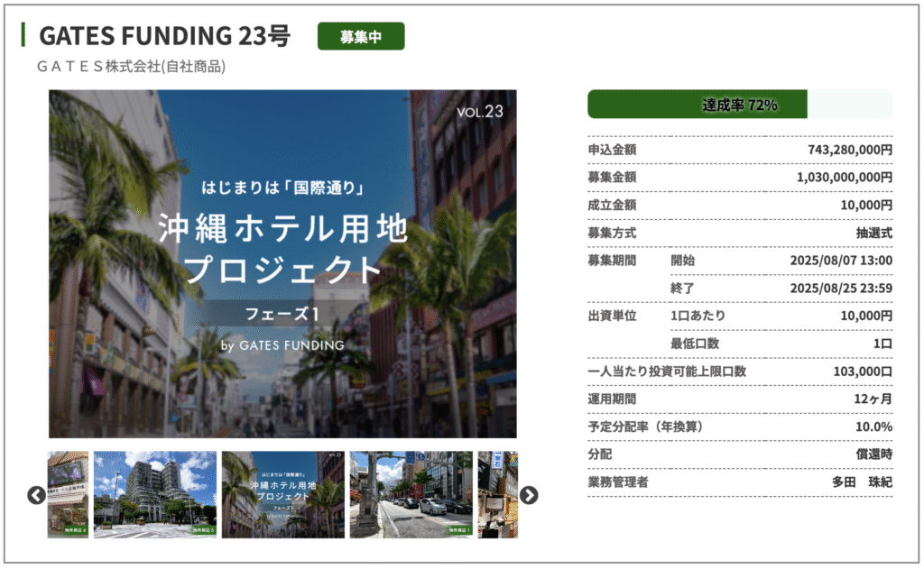Click the 分配 value 償還時
The image size is (924, 569).
pos(873,454)
